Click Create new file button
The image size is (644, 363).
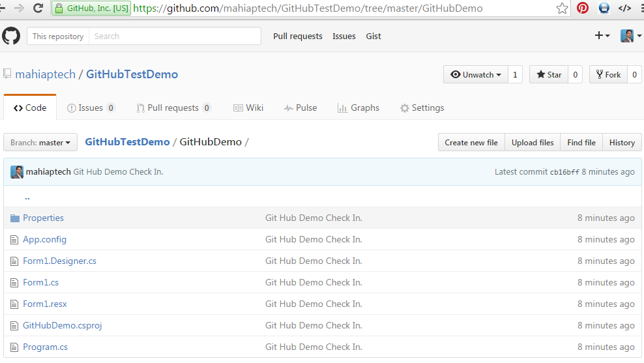(471, 143)
